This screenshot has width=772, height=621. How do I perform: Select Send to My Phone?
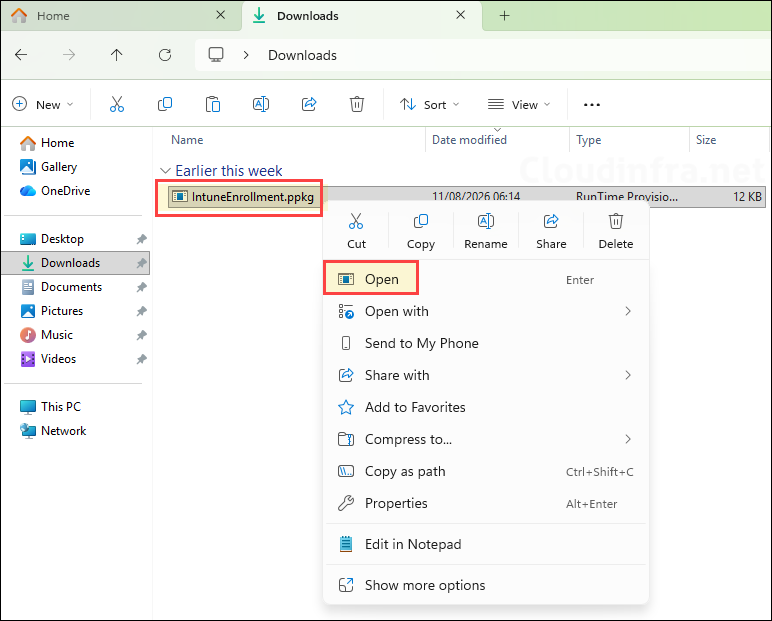pyautogui.click(x=485, y=343)
